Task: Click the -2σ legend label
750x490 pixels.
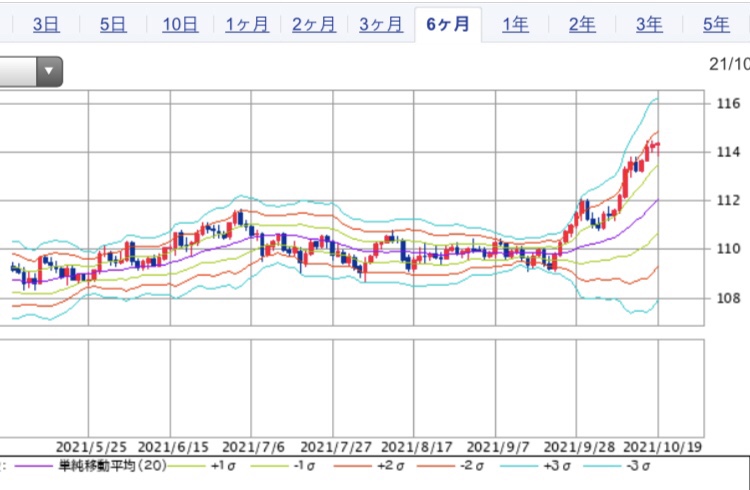Action: click(x=472, y=465)
